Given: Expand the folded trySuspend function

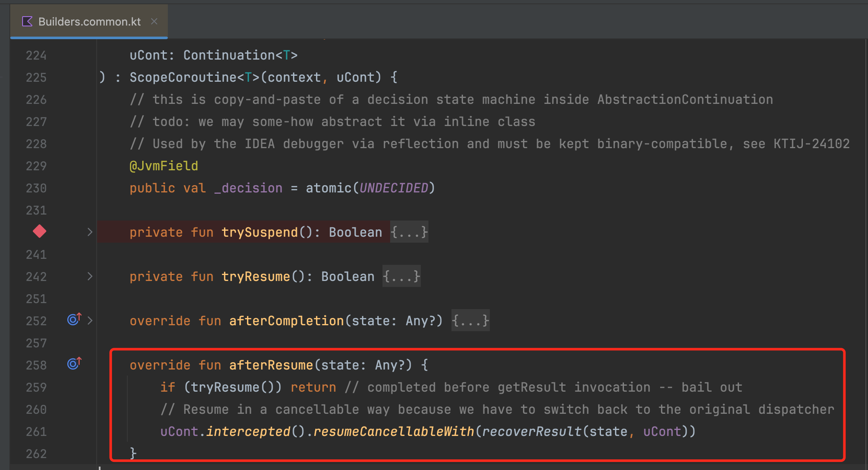Looking at the screenshot, I should (89, 232).
